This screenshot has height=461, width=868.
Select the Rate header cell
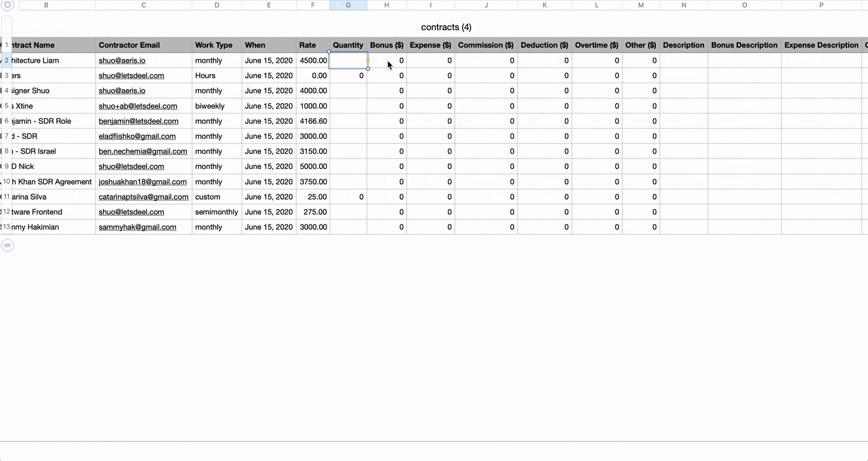[x=313, y=45]
